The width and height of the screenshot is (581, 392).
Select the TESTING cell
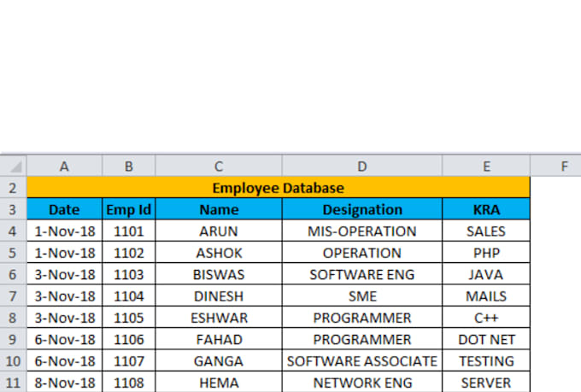click(486, 360)
